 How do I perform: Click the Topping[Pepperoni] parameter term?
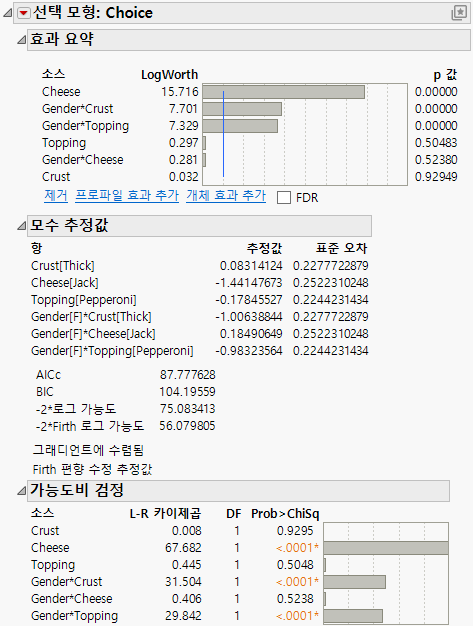84,300
